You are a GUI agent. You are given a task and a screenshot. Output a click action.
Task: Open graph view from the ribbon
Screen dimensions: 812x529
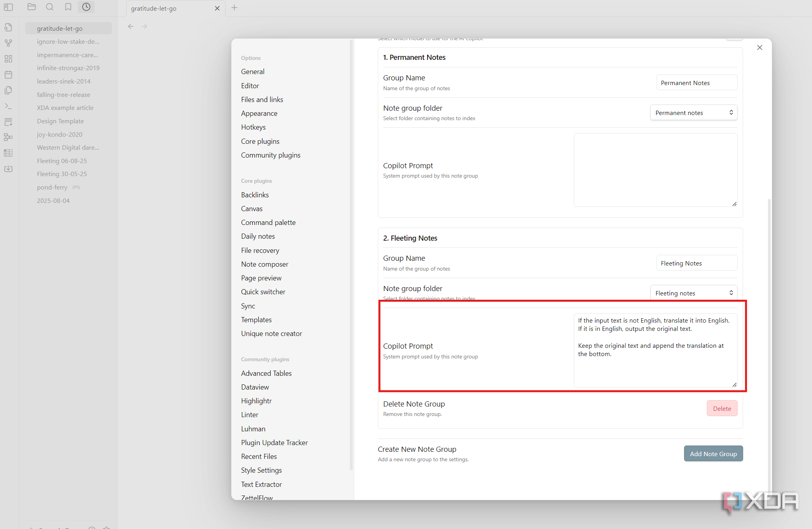[8, 43]
